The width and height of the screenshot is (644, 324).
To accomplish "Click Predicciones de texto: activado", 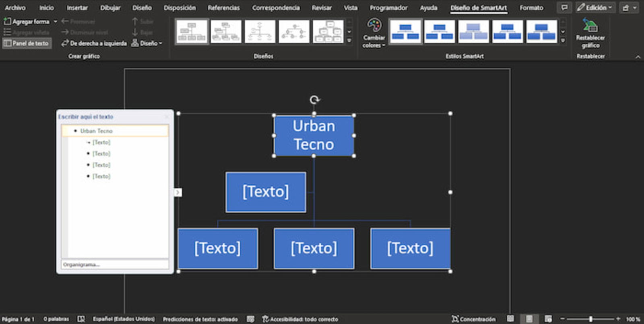I will point(200,319).
